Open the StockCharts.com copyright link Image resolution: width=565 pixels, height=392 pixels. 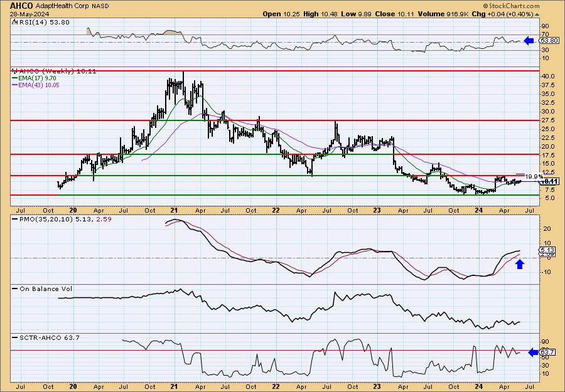coord(511,6)
